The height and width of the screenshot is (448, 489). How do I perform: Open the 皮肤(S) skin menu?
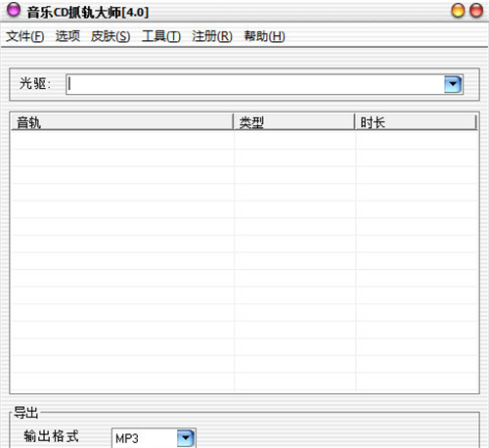(111, 36)
